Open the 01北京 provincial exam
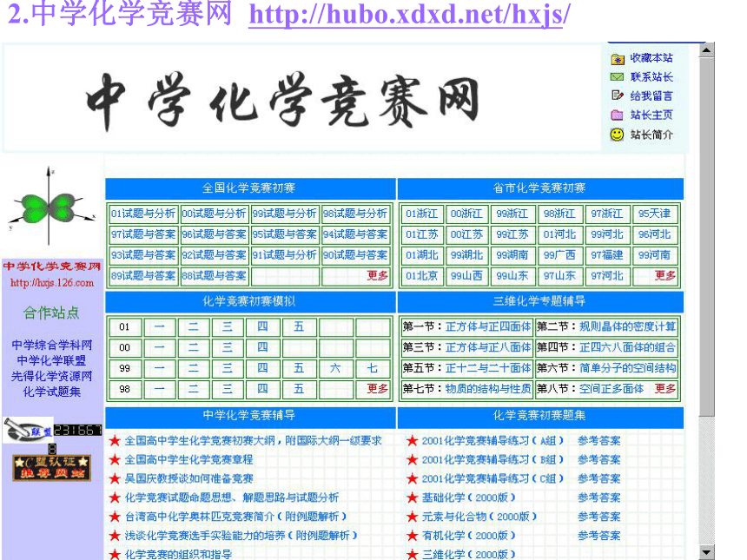747x560 pixels. (421, 276)
